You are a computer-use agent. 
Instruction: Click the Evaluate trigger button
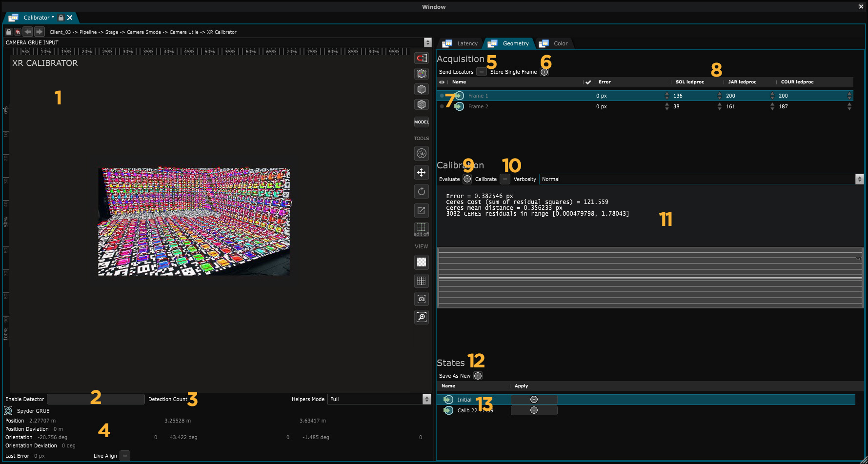[467, 179]
